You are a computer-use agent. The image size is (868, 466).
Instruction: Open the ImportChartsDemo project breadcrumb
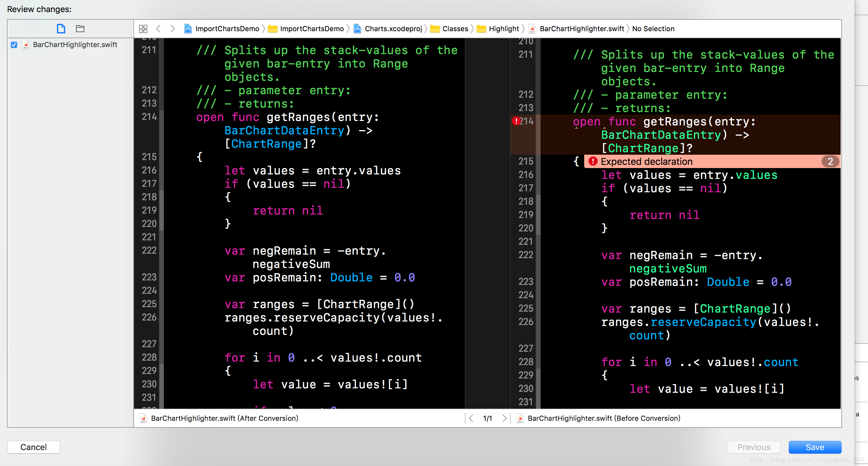tap(222, 29)
